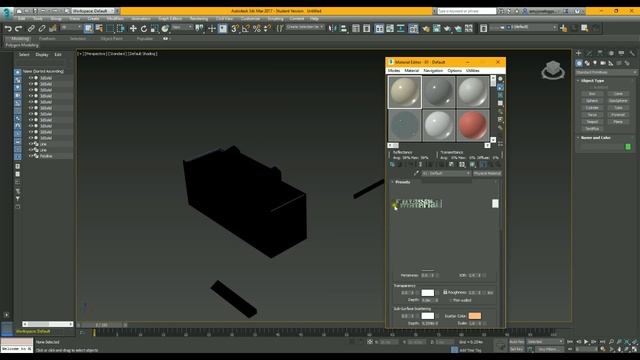640x360 pixels.
Task: Toggle the 3D Snaps tool
Action: 235,28
